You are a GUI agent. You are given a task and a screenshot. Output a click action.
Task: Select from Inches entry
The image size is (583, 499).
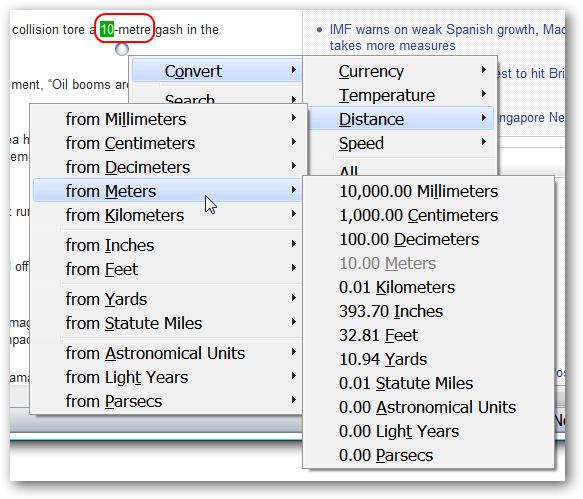168,245
